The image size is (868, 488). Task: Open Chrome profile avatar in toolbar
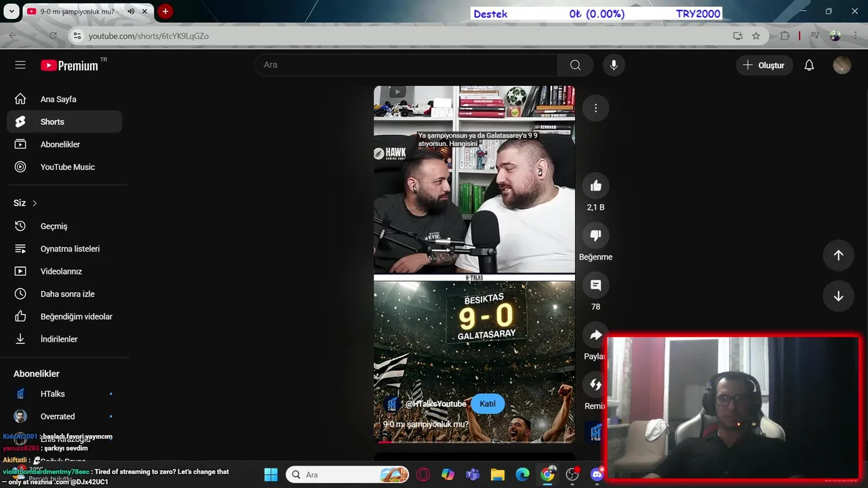[835, 36]
